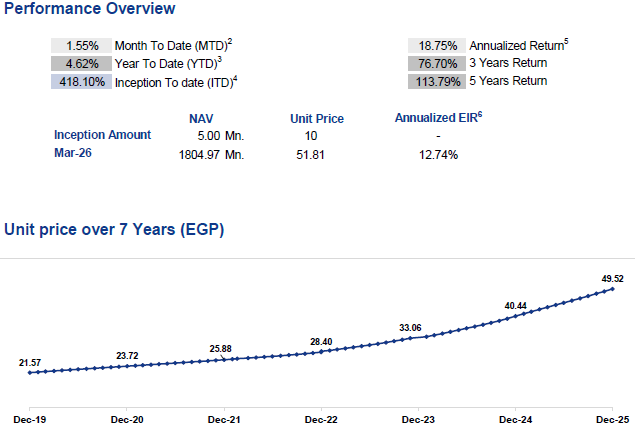635x432 pixels.
Task: Click the 113.79% 5 Years Return box
Action: coord(437,82)
